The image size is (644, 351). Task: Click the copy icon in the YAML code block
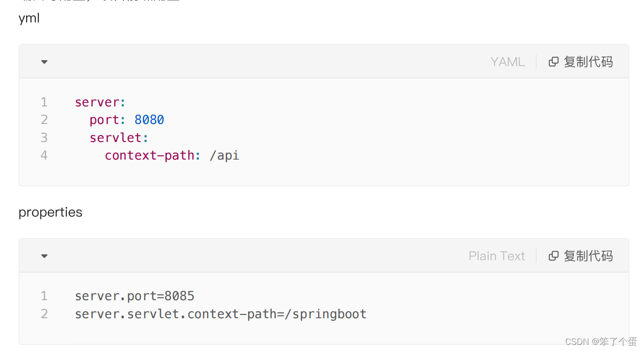(554, 61)
